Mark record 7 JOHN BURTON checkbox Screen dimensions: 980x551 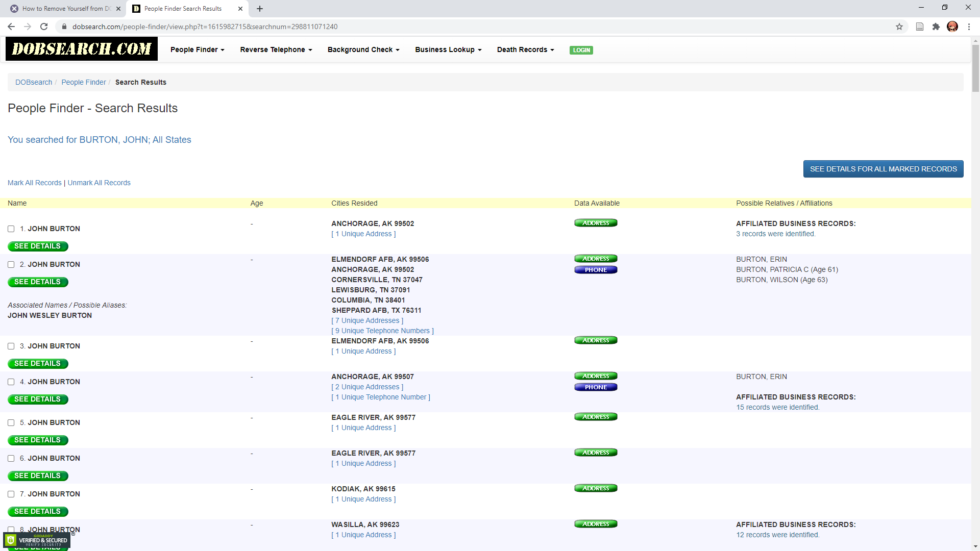click(x=11, y=494)
